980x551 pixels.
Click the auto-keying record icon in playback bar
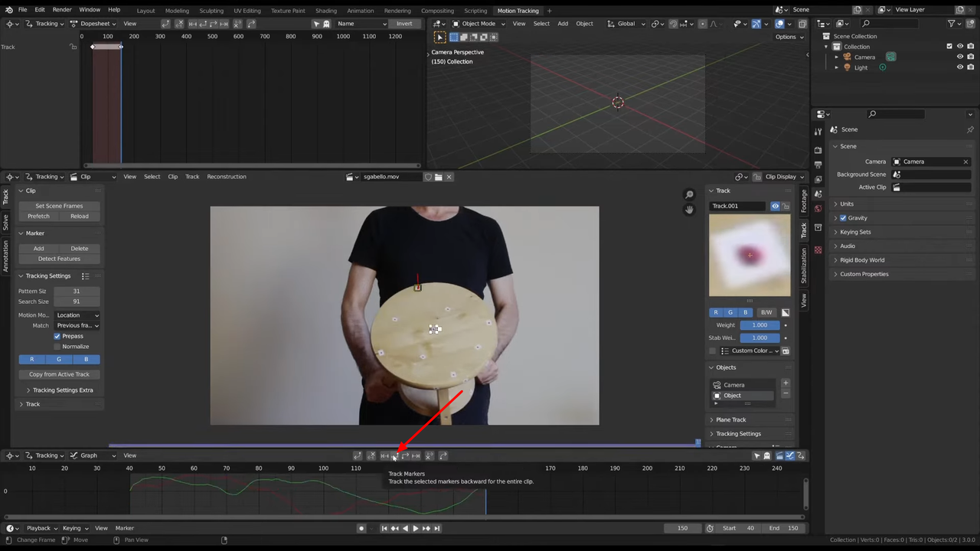tap(361, 527)
